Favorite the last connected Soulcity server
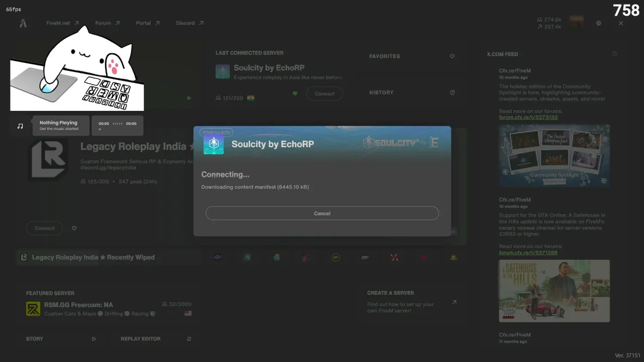This screenshot has width=644, height=362. click(295, 94)
